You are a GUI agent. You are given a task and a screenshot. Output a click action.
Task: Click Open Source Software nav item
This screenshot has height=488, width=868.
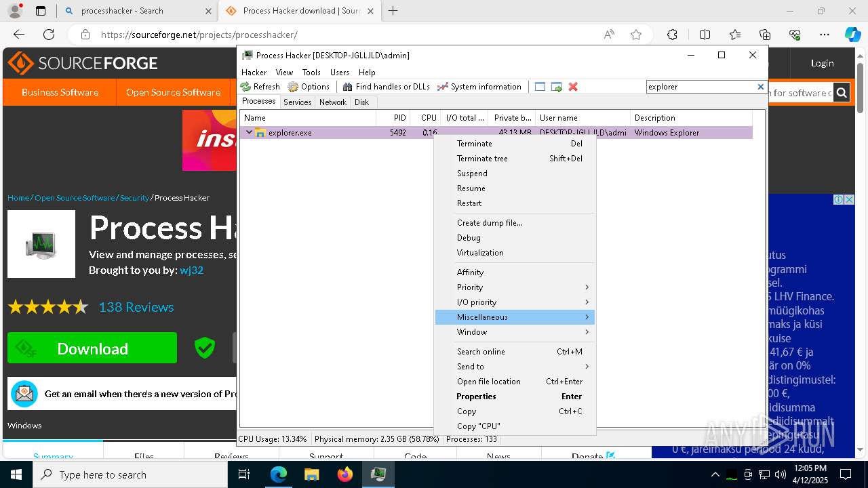pyautogui.click(x=173, y=92)
